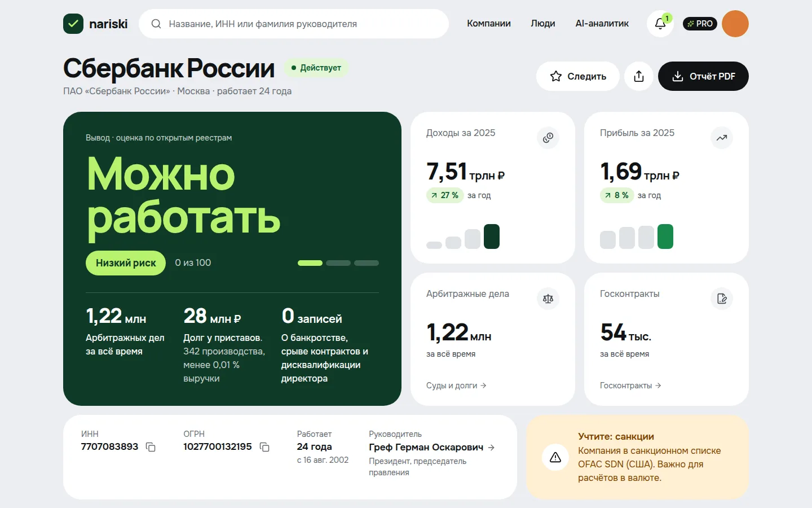Image resolution: width=812 pixels, height=508 pixels.
Task: Click the Следить button
Action: [578, 76]
